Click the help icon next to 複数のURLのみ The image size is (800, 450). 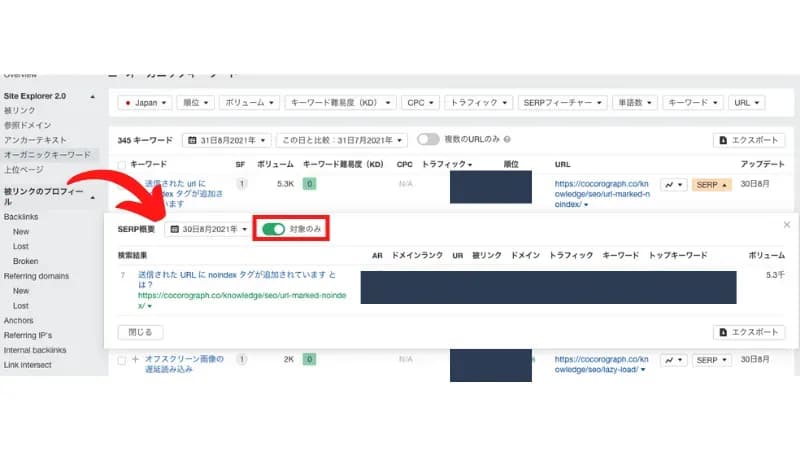point(509,141)
